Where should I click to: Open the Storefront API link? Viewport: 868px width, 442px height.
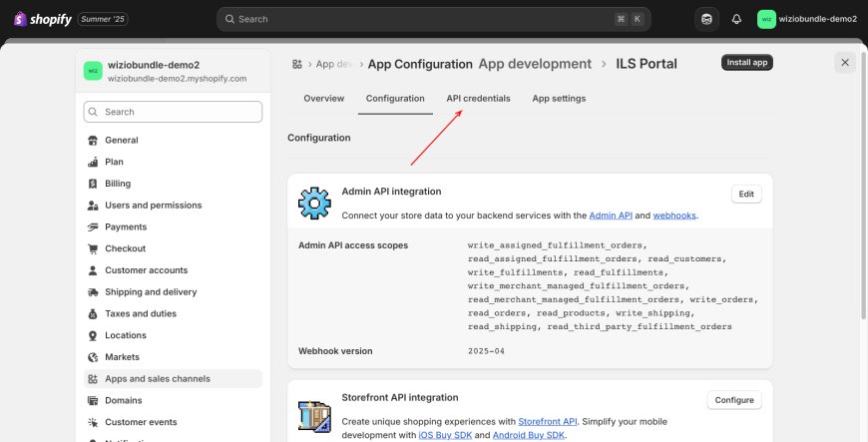point(548,421)
